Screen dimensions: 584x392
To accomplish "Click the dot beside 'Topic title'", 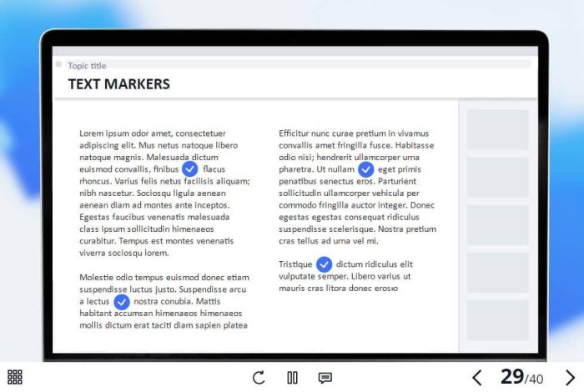I will pyautogui.click(x=58, y=64).
